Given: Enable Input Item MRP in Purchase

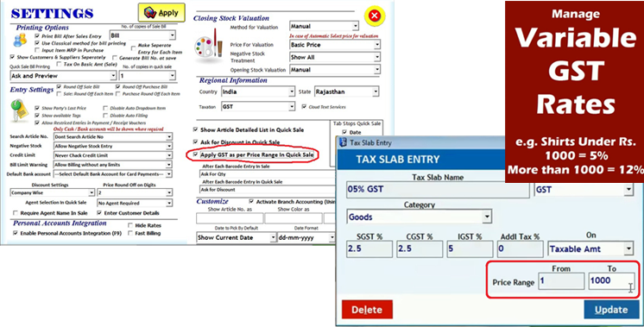Looking at the screenshot, I should [x=37, y=50].
